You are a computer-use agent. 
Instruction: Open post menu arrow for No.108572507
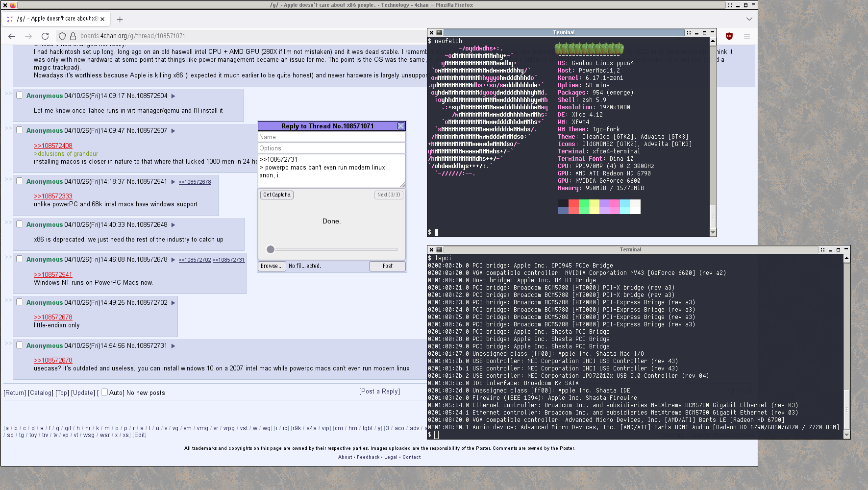tap(173, 131)
